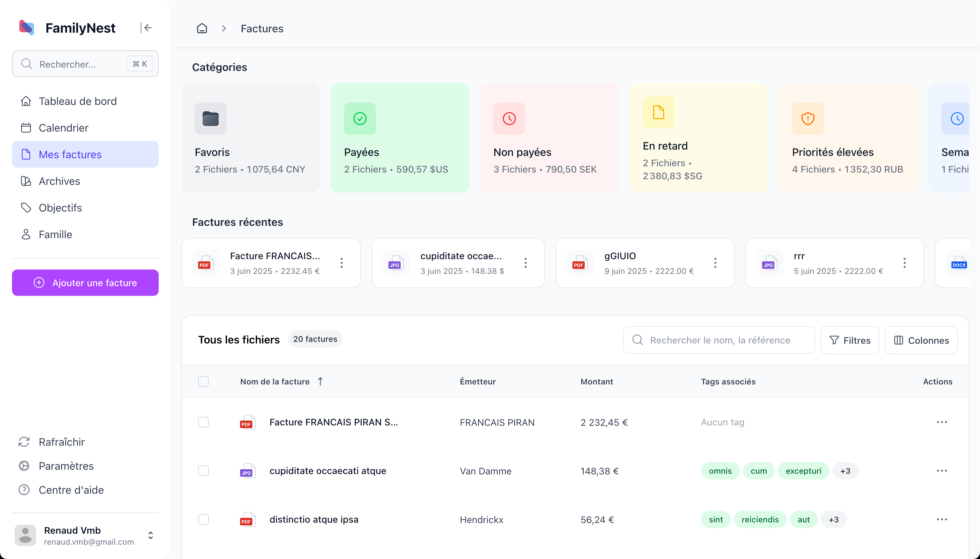This screenshot has height=559, width=980.
Task: Check the Facture FRANCAIS PIRAN row checkbox
Action: pos(203,422)
